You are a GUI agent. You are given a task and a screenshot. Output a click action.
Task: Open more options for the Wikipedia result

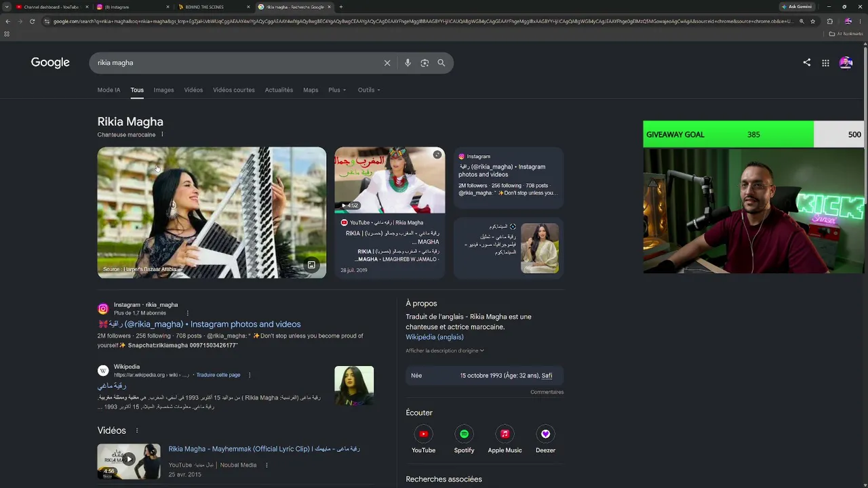pos(250,375)
